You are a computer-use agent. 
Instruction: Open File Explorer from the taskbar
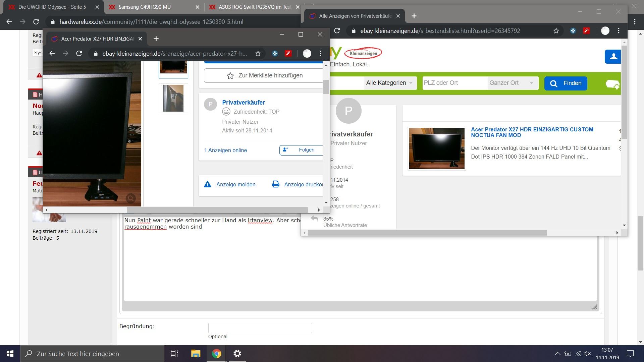(196, 354)
